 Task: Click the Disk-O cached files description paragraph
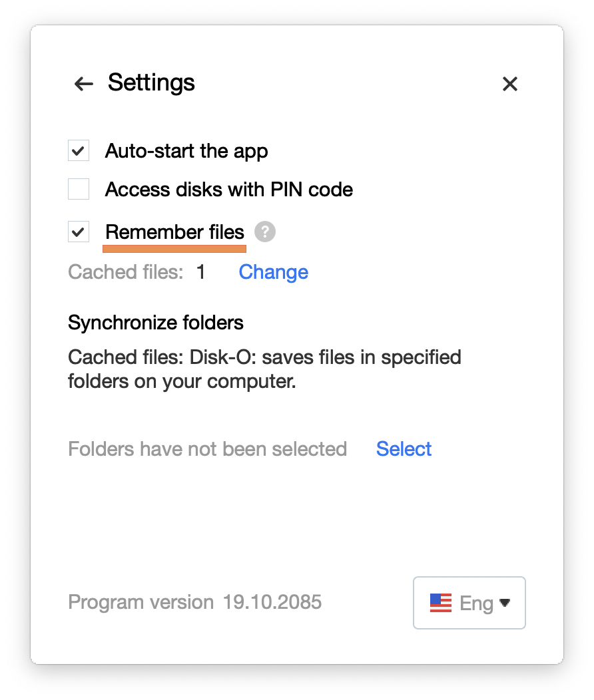264,369
